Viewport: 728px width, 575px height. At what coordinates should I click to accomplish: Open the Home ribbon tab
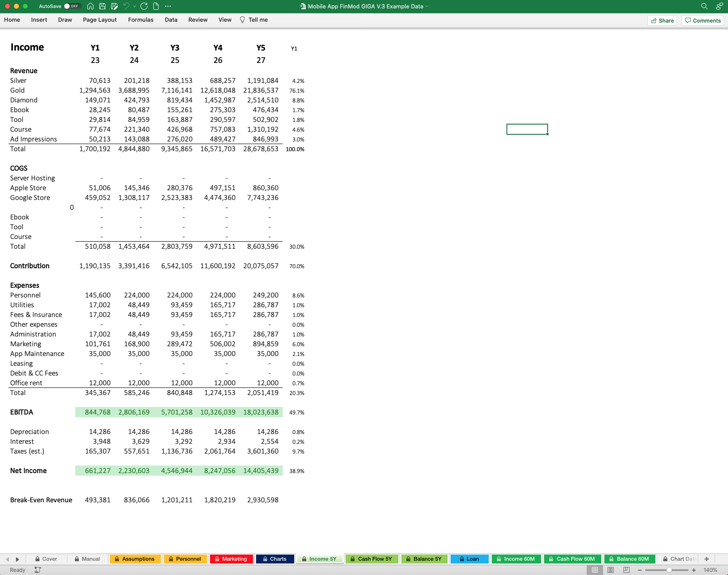[x=12, y=20]
